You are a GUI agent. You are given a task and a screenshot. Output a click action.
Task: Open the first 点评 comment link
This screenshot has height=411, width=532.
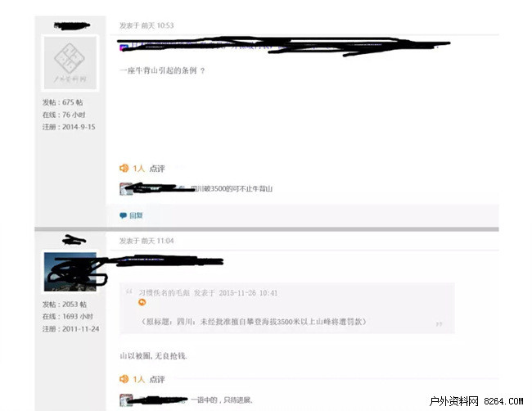tap(157, 169)
